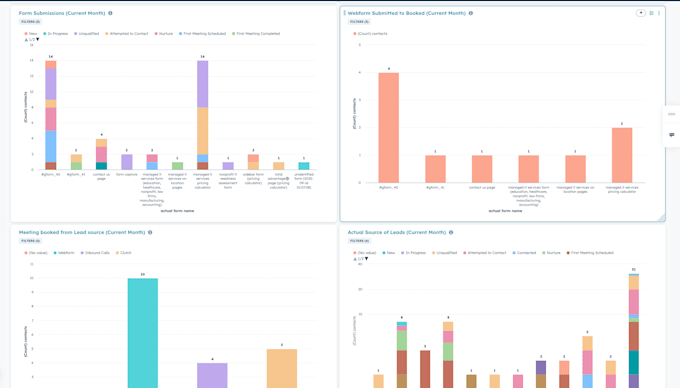This screenshot has width=680, height=388.
Task: Click 'actual form name' axis label under Webform chart
Action: (x=505, y=211)
